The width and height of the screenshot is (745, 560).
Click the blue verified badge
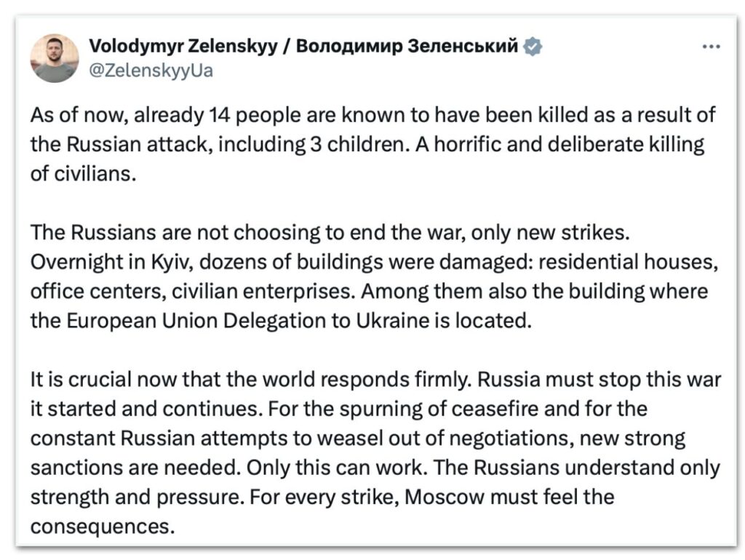[533, 47]
